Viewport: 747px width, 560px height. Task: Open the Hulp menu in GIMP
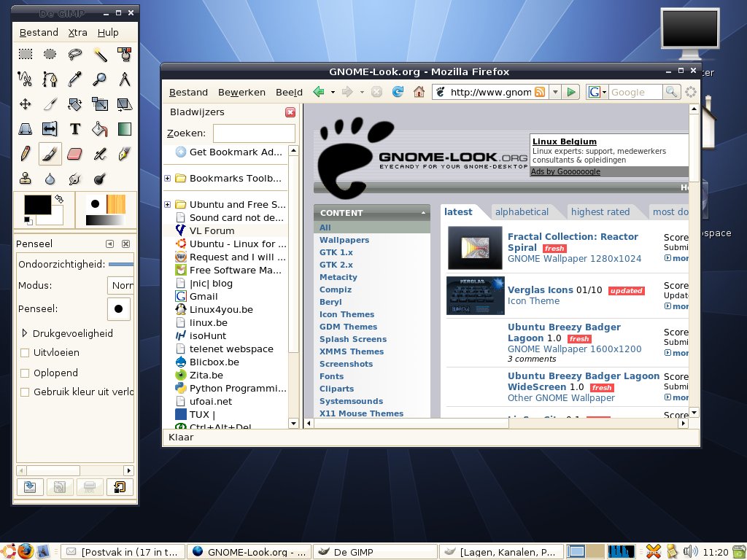[108, 32]
